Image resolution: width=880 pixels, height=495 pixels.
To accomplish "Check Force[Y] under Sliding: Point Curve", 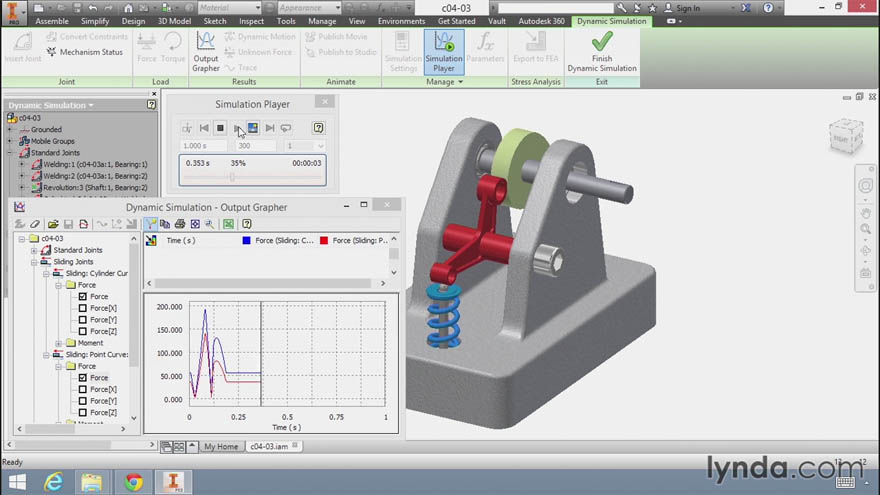I will coord(82,401).
